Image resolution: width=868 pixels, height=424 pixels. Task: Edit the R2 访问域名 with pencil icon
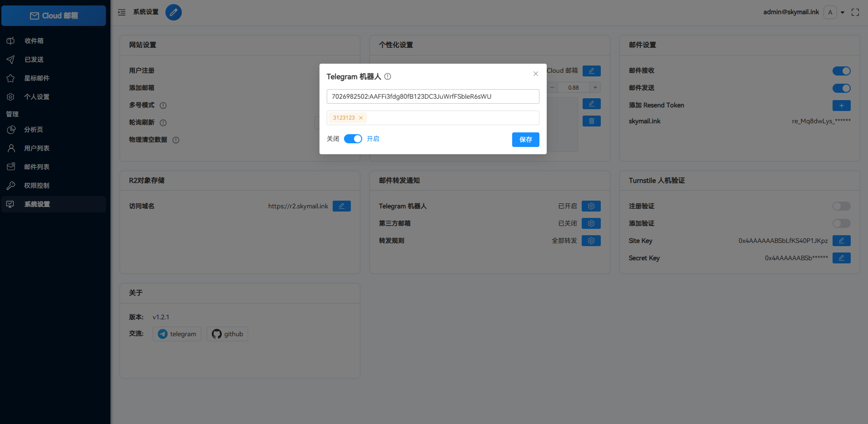coord(341,206)
